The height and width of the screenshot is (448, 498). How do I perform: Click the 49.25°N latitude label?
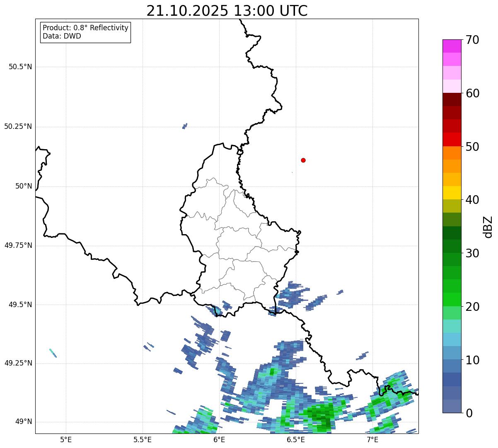click(18, 363)
